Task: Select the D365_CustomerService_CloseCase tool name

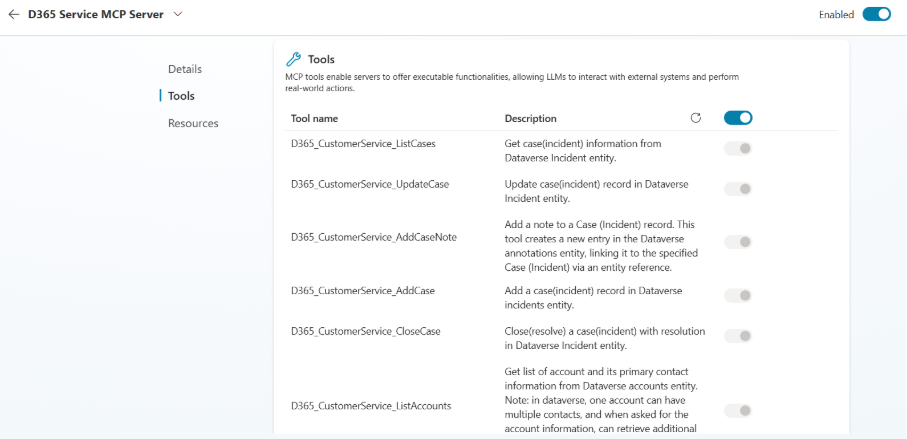Action: 366,331
